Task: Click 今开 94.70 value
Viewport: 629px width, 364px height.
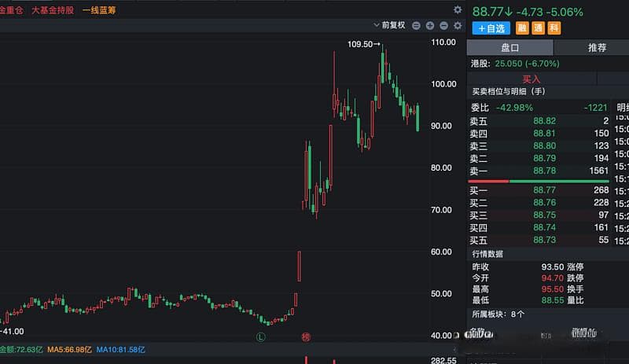Action: pyautogui.click(x=553, y=278)
